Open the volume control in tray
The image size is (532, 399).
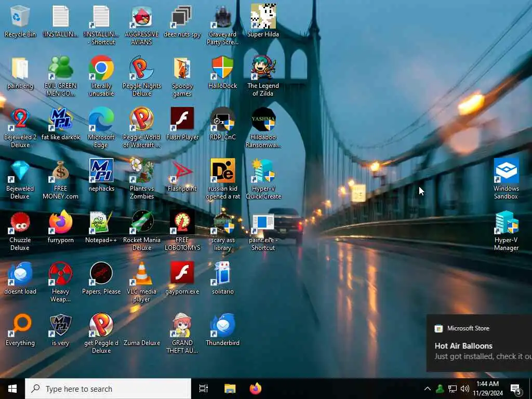(x=465, y=389)
